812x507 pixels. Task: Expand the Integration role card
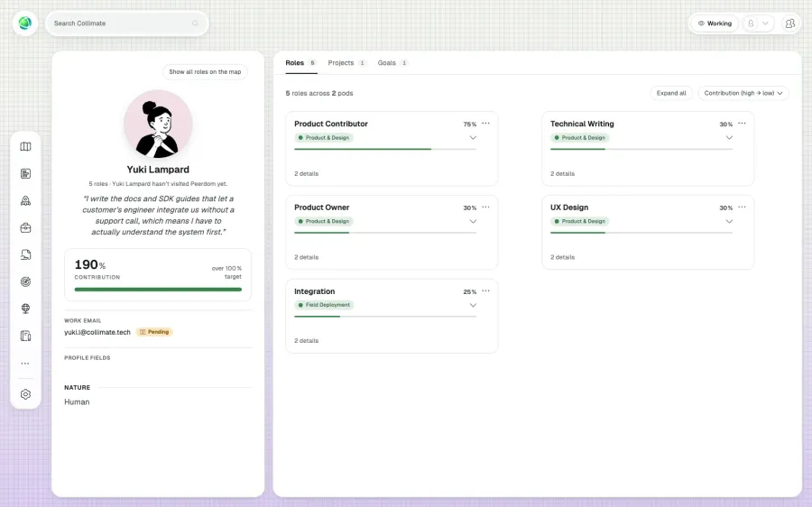(473, 305)
